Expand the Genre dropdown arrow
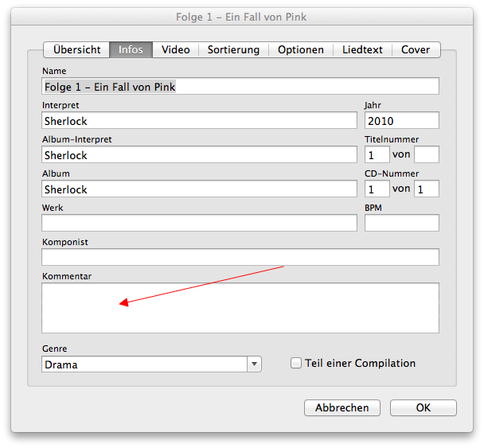This screenshot has height=448, width=484. 254,364
